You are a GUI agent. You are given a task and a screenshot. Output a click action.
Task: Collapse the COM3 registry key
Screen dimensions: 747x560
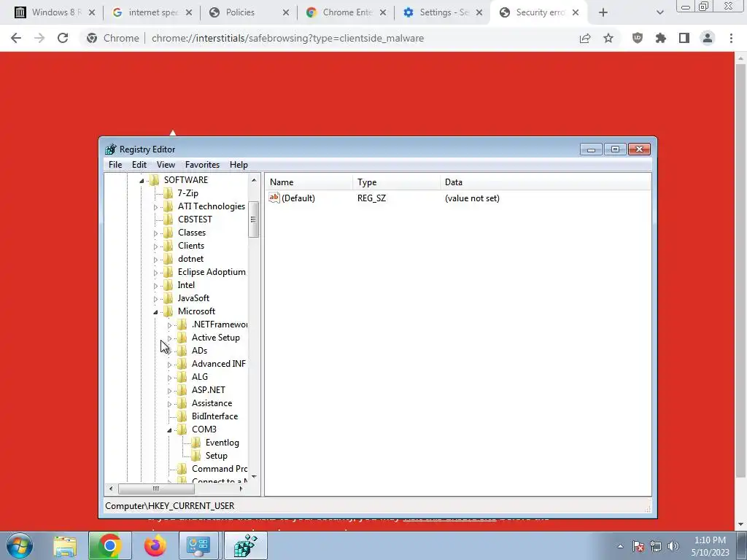(x=169, y=430)
